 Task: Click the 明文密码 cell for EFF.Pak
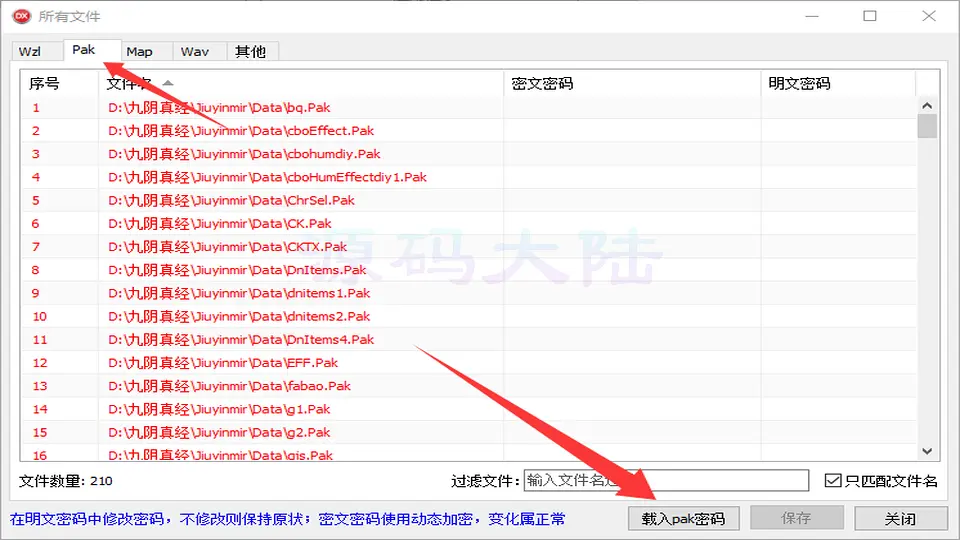click(x=839, y=363)
